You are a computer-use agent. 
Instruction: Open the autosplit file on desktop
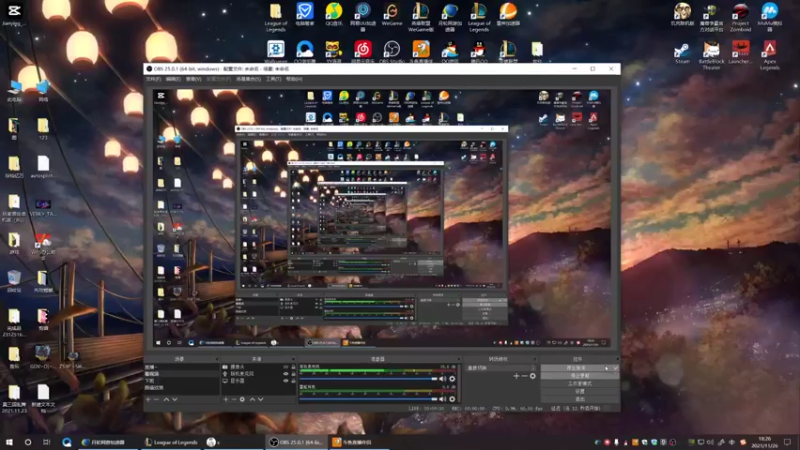(x=43, y=167)
